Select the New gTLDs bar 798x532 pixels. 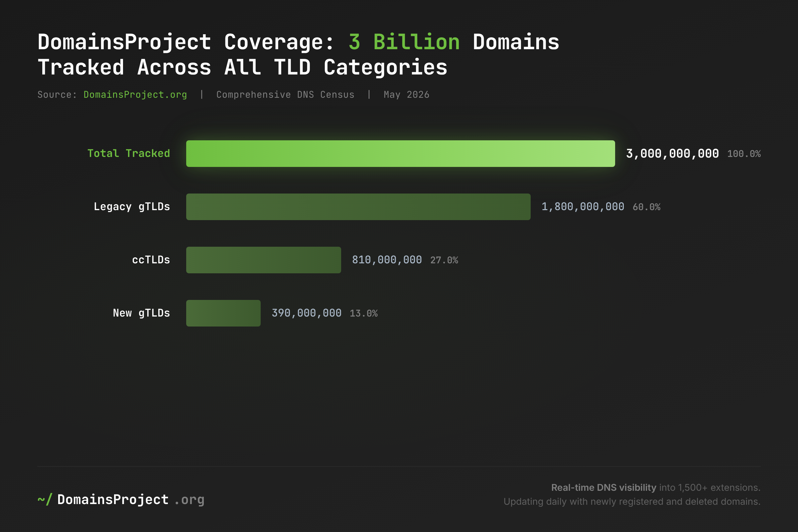(223, 313)
